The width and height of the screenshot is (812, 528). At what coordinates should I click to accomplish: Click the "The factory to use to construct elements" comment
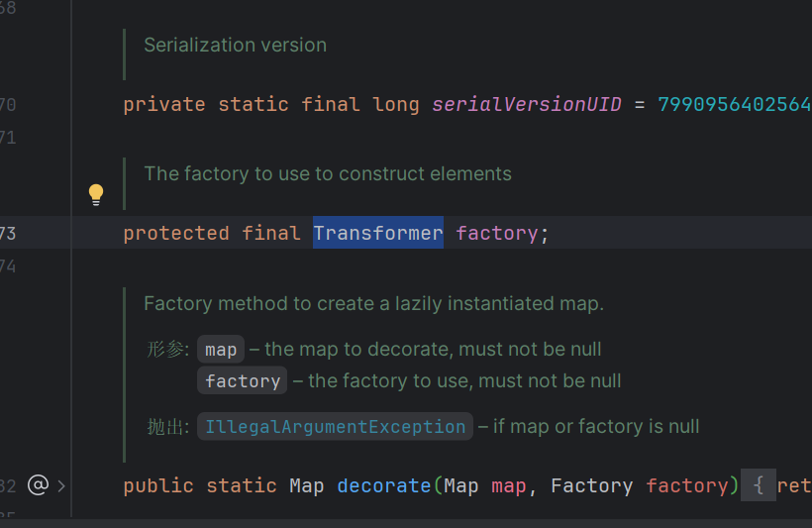pyautogui.click(x=328, y=174)
